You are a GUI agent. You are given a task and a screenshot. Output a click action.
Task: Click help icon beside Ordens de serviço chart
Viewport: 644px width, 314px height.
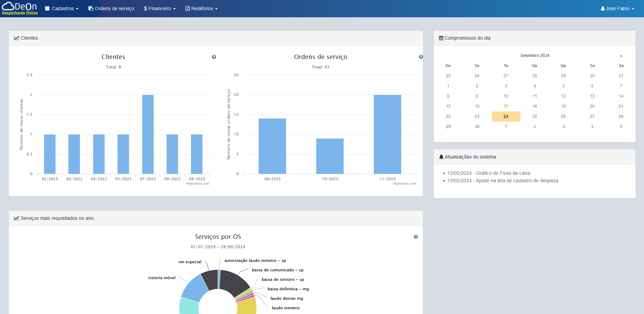click(x=421, y=57)
